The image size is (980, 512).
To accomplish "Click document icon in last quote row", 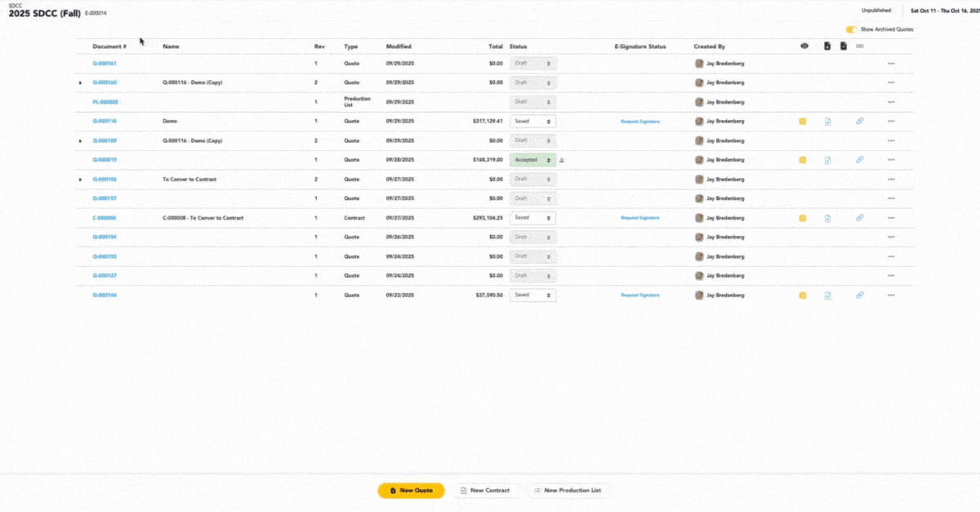I will (827, 296).
